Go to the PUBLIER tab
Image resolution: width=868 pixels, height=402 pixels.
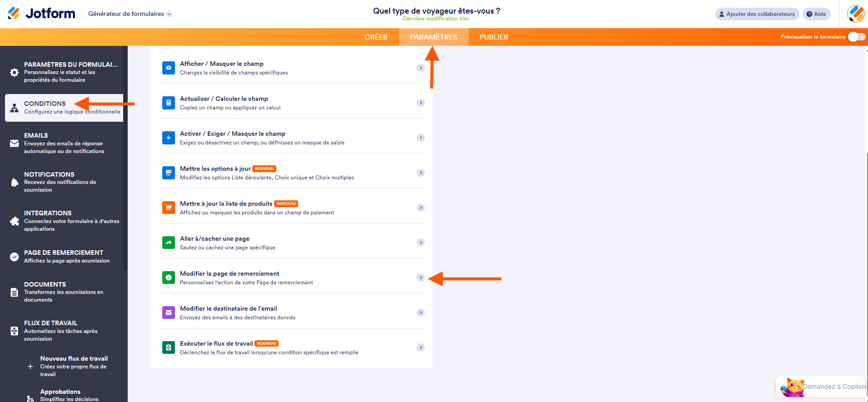tap(494, 37)
